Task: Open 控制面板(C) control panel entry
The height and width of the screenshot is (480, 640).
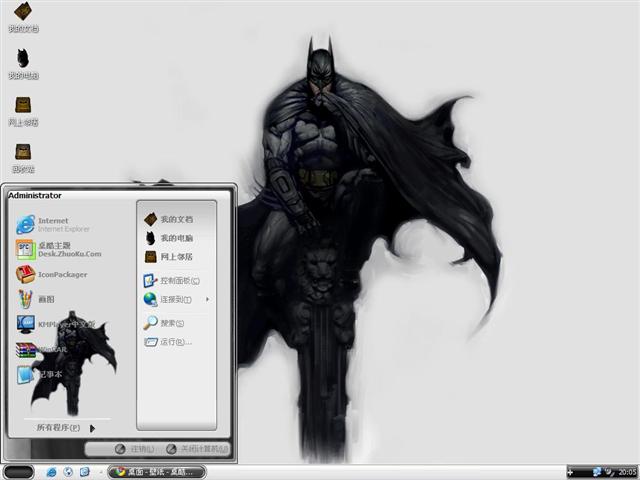Action: (171, 281)
